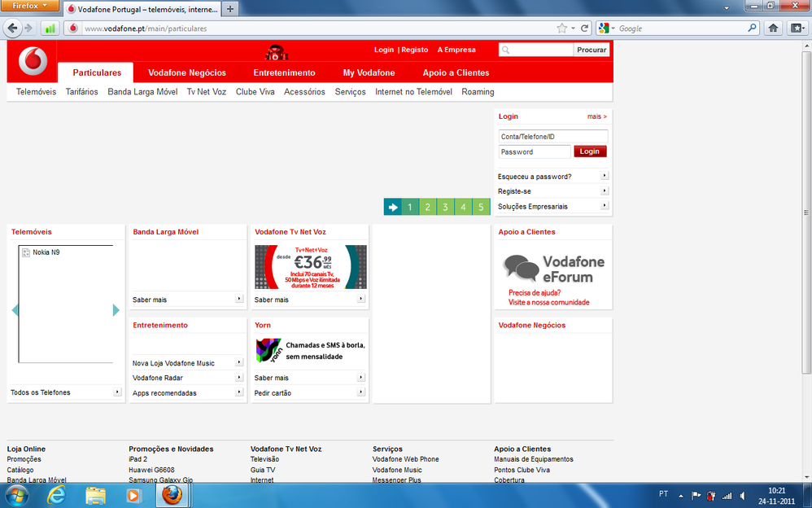Click the blue arrow on the banner carousel
Screen dimensions: 812x508
(x=391, y=206)
